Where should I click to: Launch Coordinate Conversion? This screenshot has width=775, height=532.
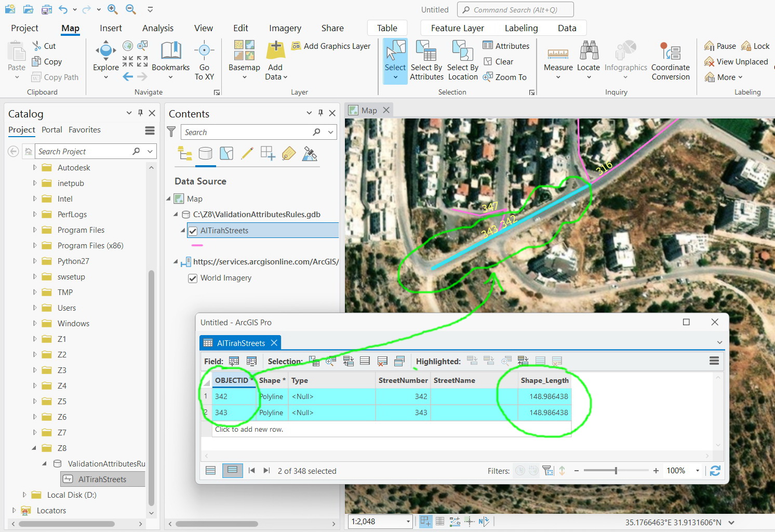[x=670, y=60]
